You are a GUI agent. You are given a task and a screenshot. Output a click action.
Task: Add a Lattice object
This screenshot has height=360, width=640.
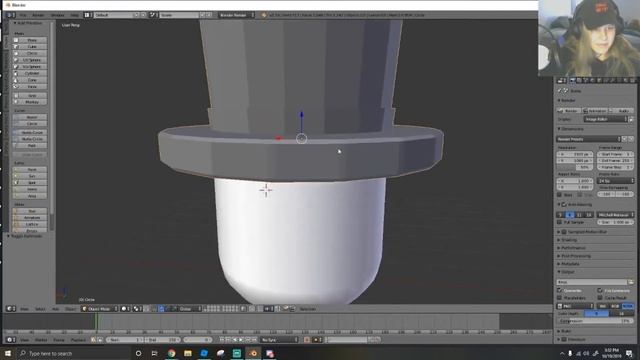click(x=29, y=224)
